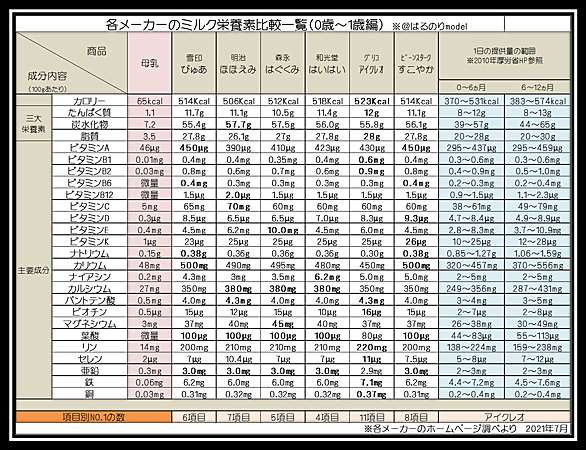This screenshot has height=450, width=586.
Task: Click the 57.7g carbohydrate cell
Action: point(238,124)
